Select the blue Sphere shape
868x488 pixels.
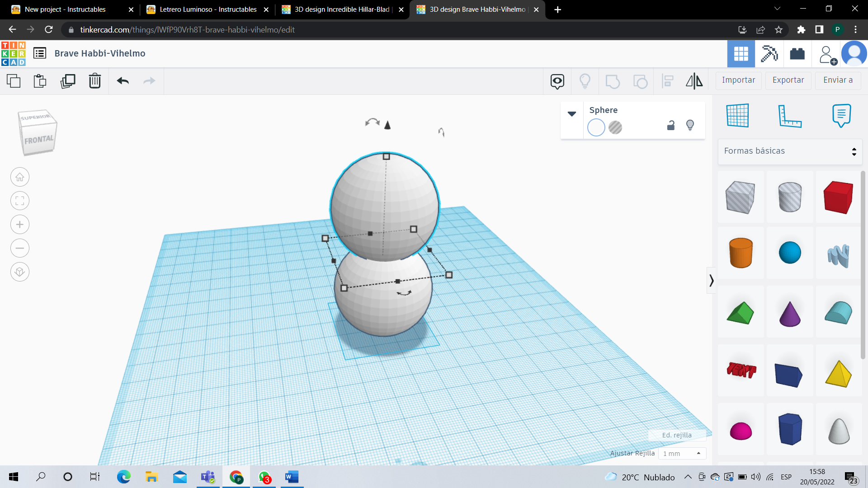click(x=790, y=253)
